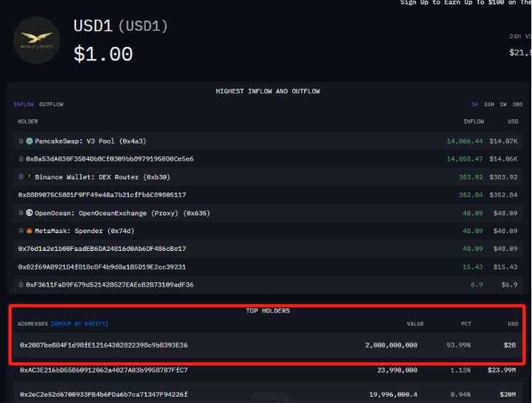This screenshot has height=403, width=532.
Task: Click the Binance Wallet logo icon
Action: coord(29,177)
